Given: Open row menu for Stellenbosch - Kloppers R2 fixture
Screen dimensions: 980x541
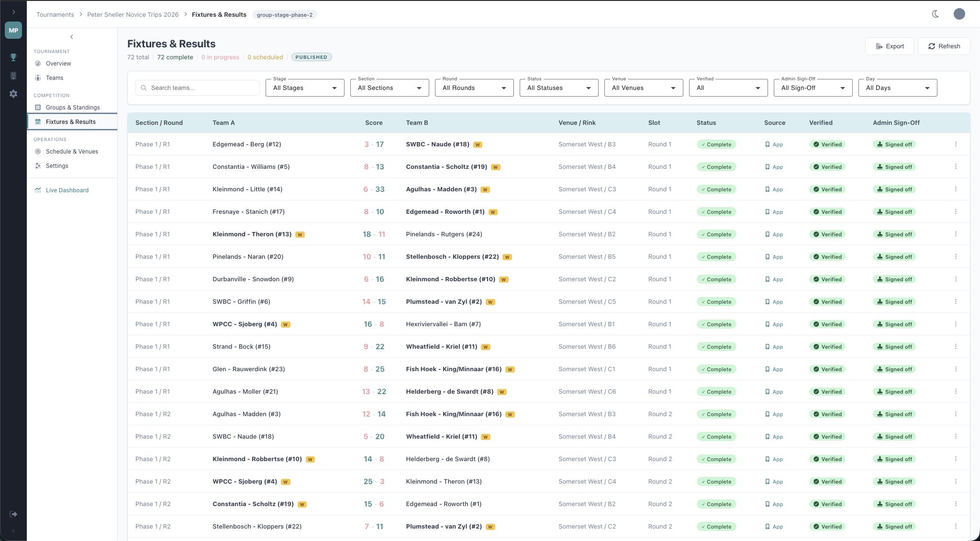Looking at the screenshot, I should coord(956,527).
